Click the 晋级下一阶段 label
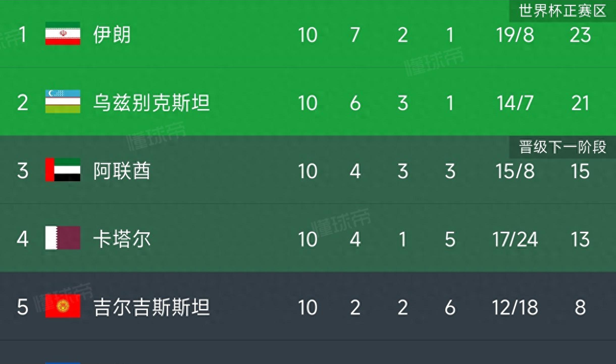 click(x=562, y=147)
